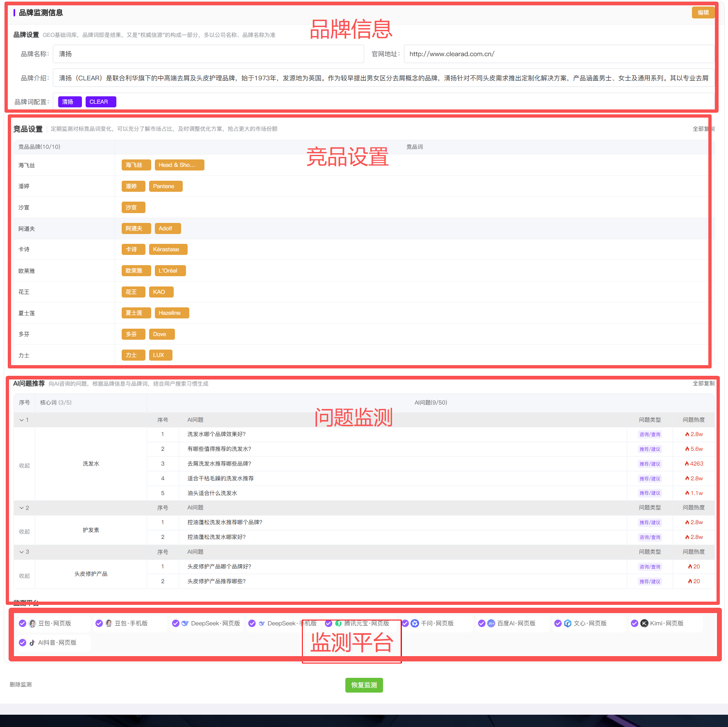The width and height of the screenshot is (728, 727).
Task: Click the Wenxin (文心) hexagon logo
Action: 567,623
